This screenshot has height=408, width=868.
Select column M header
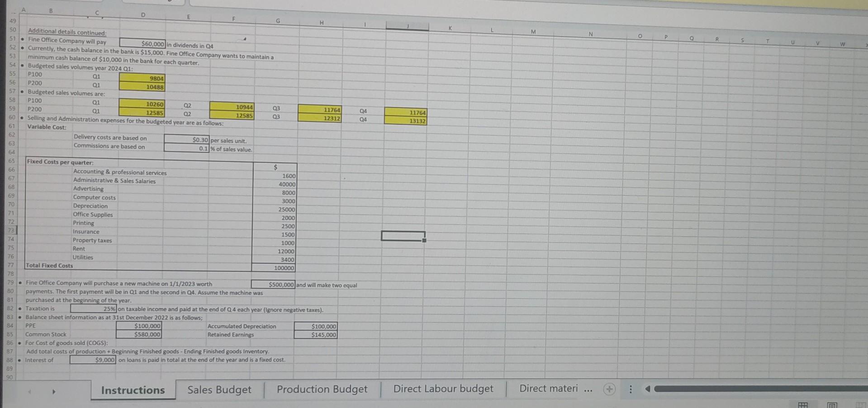pos(533,31)
